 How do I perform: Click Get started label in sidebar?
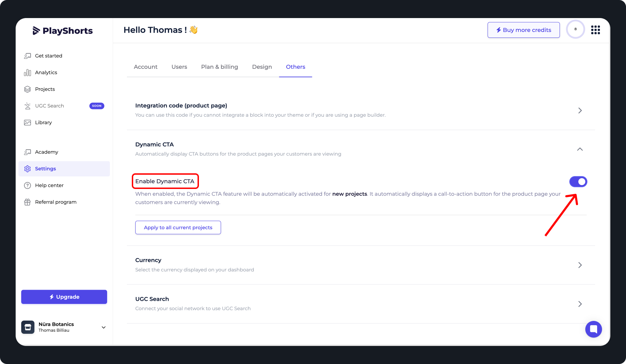pyautogui.click(x=49, y=56)
